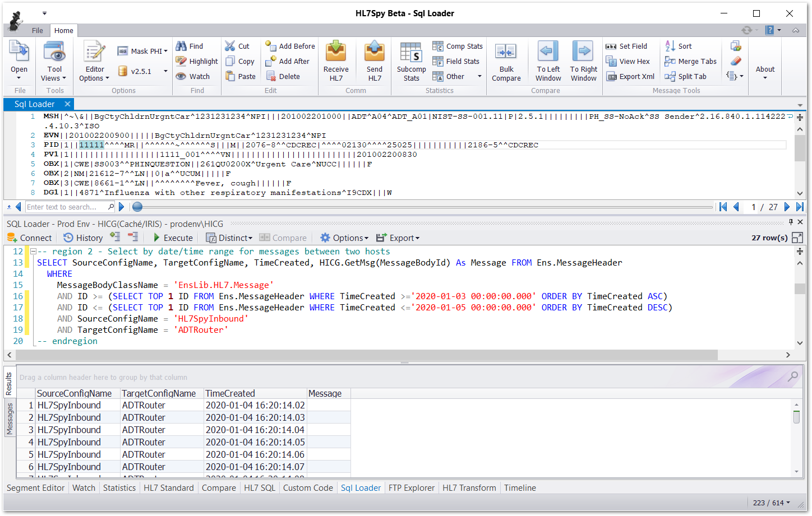The image size is (812, 516).
Task: Open the Tool Views menu
Action: pyautogui.click(x=54, y=62)
